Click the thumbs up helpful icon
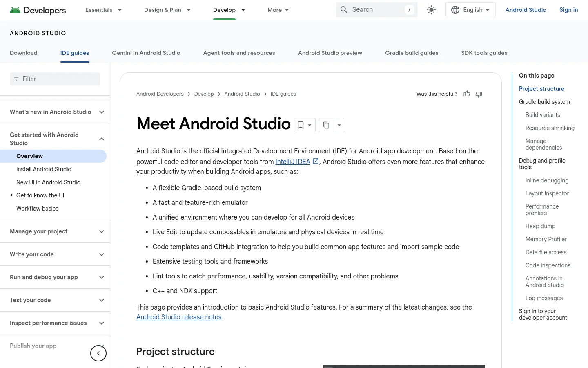Viewport: 588px width, 368px height. (467, 94)
